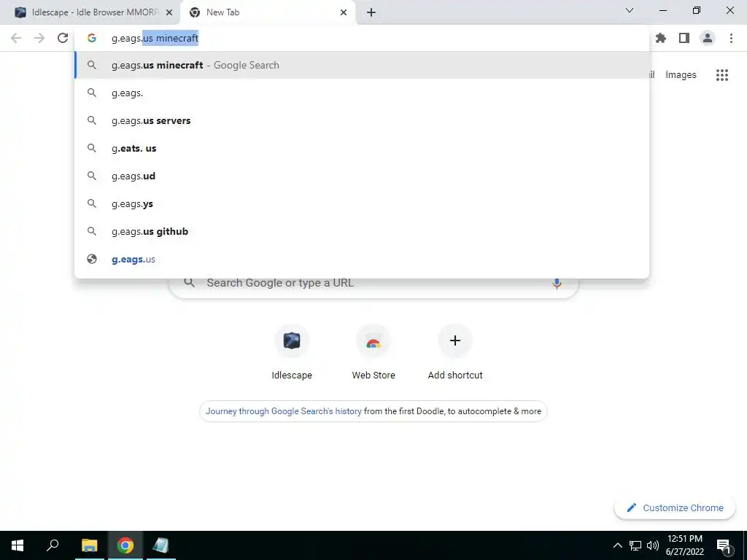The height and width of the screenshot is (560, 747).
Task: Restore down the Chrome window
Action: pyautogui.click(x=696, y=10)
